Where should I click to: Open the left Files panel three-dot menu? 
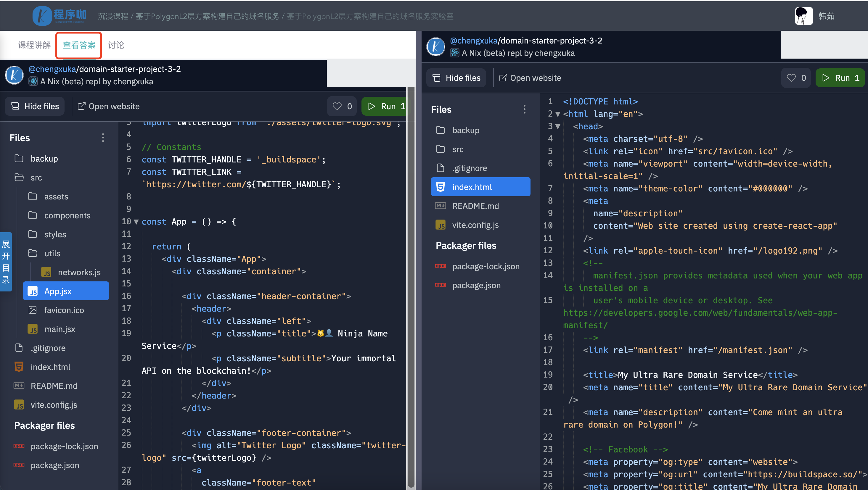pos(103,138)
